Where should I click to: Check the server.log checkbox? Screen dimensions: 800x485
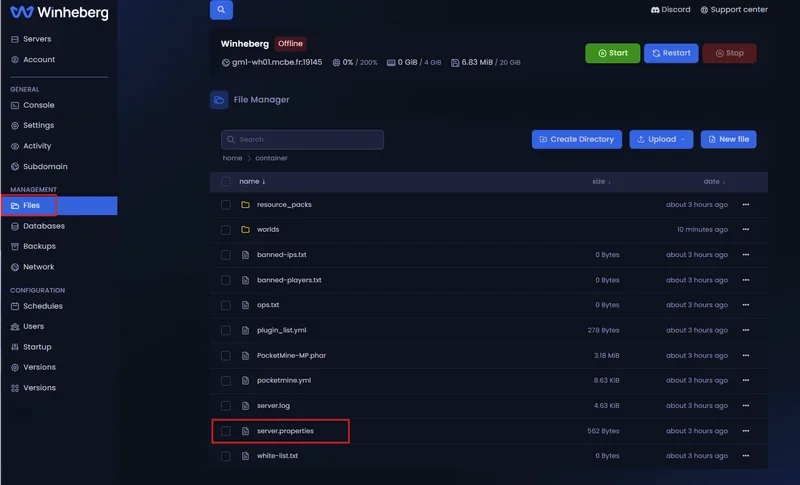[226, 405]
